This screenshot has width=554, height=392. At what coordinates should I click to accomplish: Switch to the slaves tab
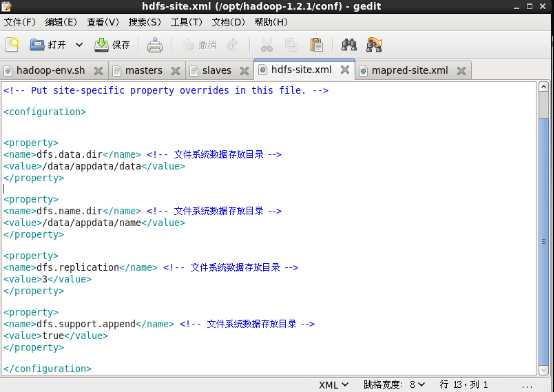217,70
